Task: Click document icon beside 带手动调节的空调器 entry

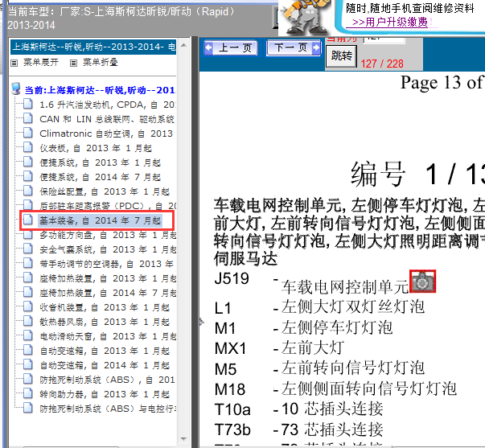Action: point(28,263)
